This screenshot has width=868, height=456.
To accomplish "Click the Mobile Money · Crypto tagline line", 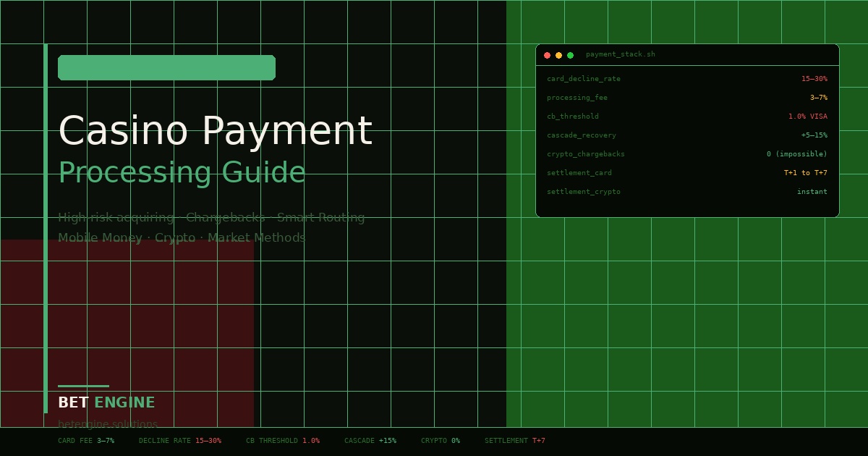I will pyautogui.click(x=182, y=237).
